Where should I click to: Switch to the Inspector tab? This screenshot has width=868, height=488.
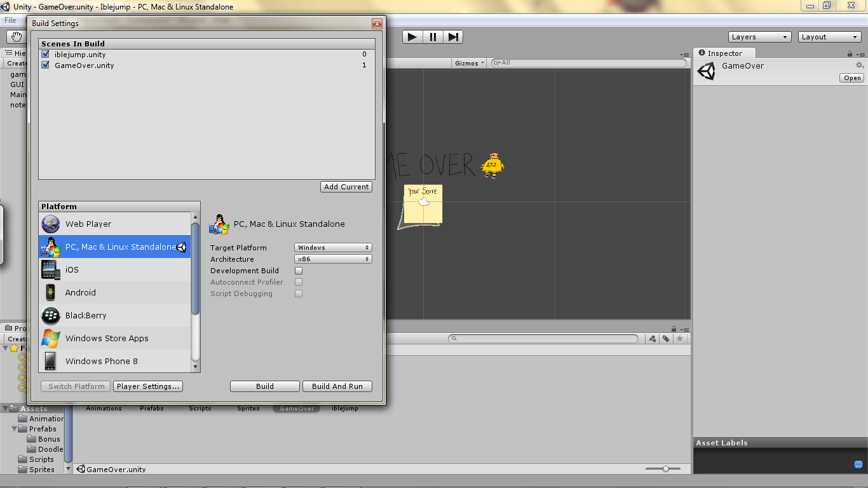pos(725,53)
